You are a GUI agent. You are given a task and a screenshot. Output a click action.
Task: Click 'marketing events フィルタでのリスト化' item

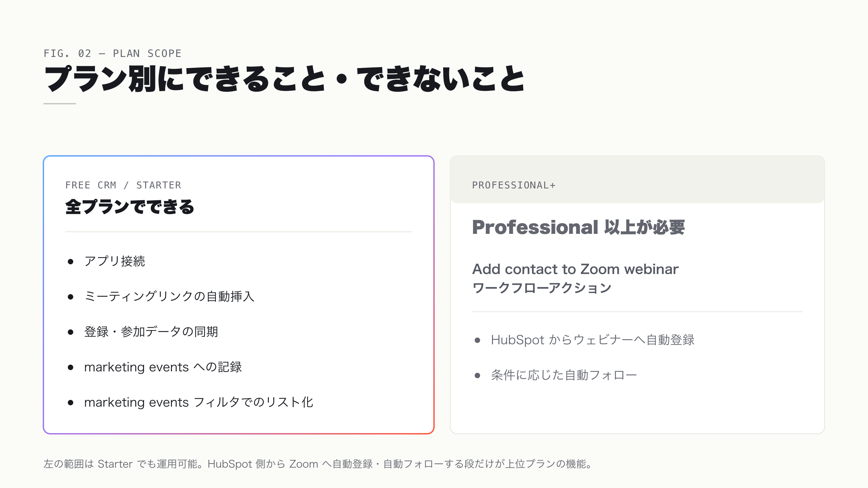(x=199, y=402)
